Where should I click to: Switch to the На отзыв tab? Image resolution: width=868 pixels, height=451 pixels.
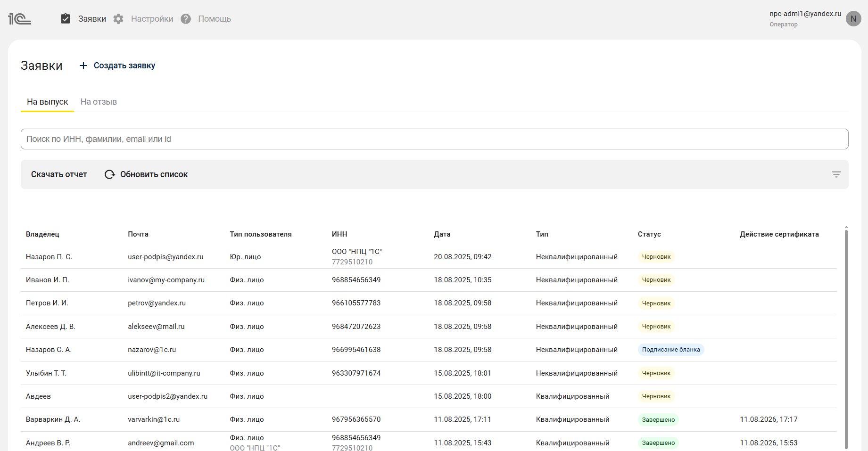point(99,102)
